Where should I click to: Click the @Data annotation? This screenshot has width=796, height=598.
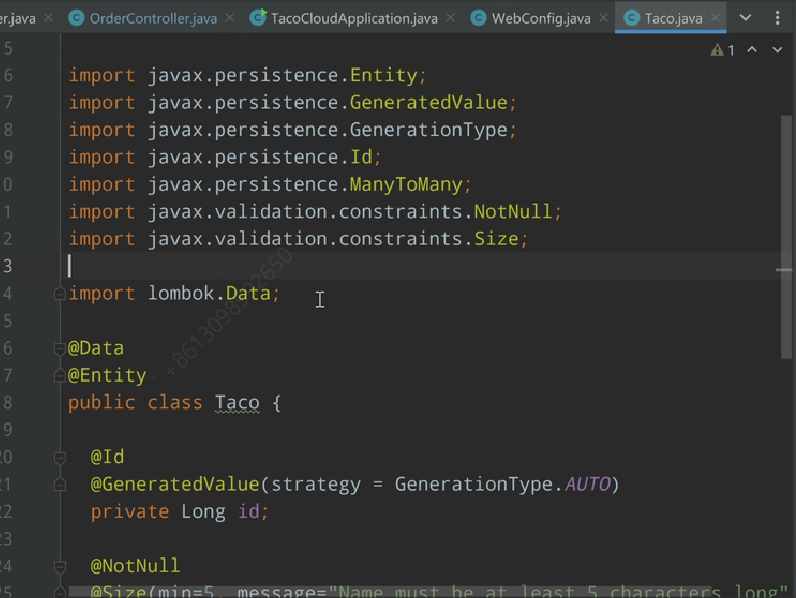coord(96,348)
